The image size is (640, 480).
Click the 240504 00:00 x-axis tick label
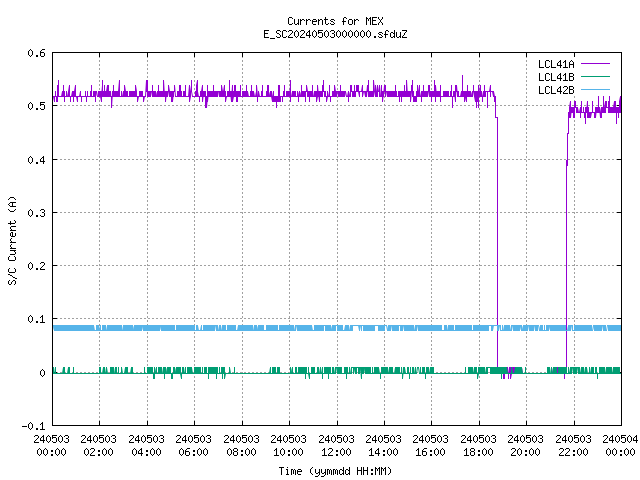pos(620,446)
